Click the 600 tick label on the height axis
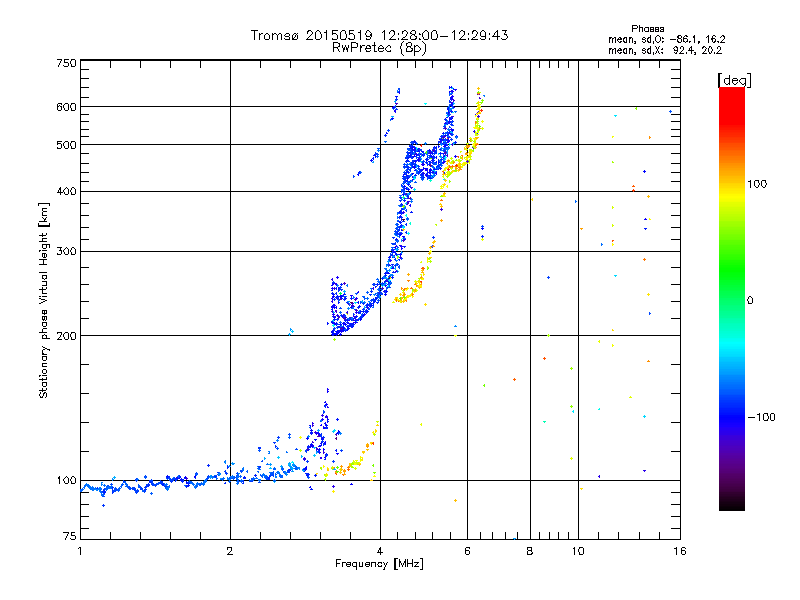 pos(66,107)
